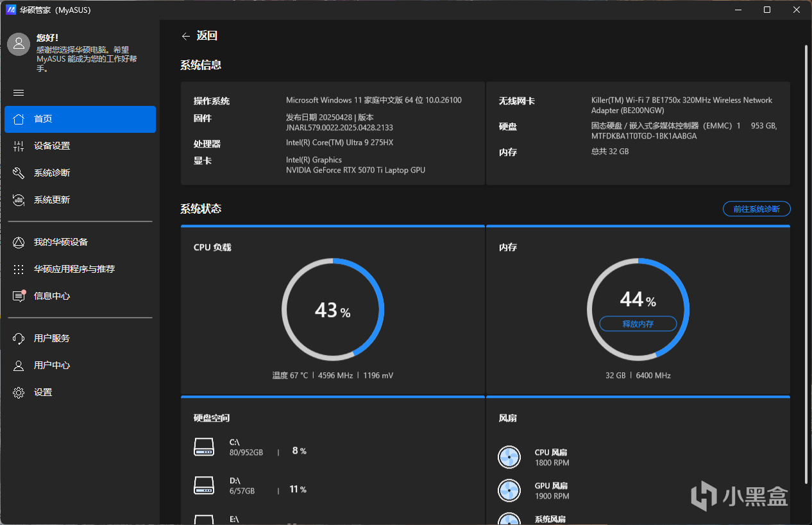Click the 1900 RPM GPU fan value
Viewport: 812px width, 525px height.
point(552,496)
